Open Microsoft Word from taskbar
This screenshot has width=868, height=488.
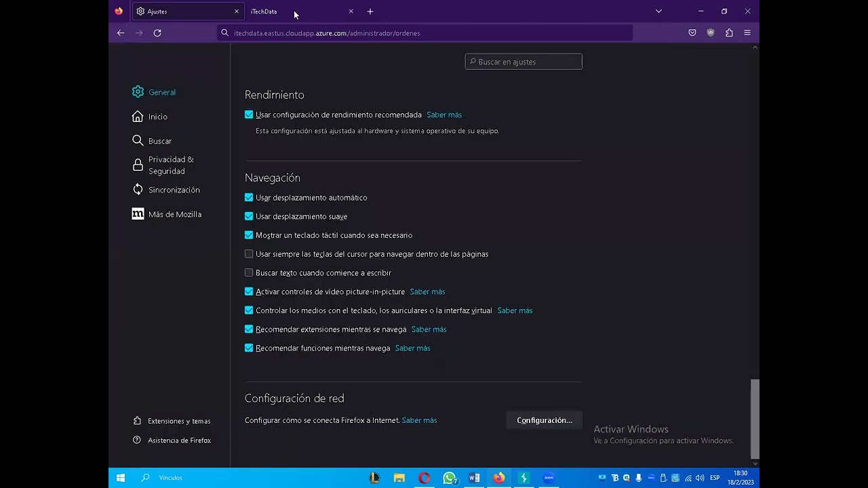pos(474,478)
